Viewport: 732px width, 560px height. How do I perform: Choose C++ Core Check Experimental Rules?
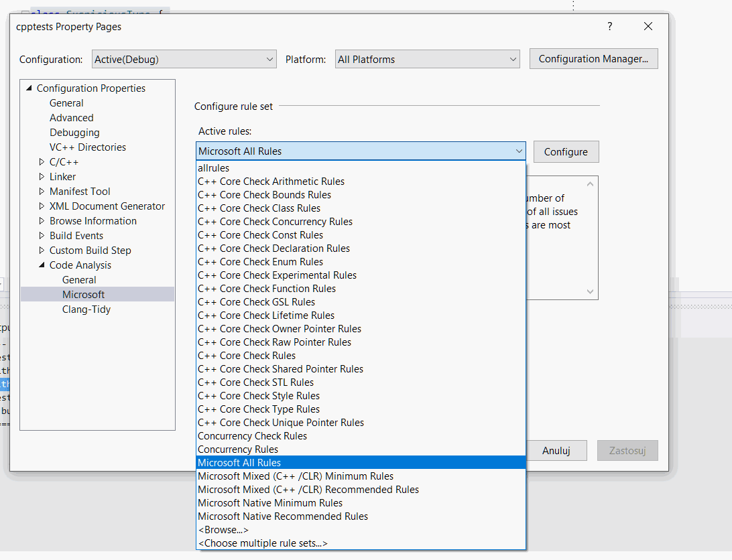361,275
